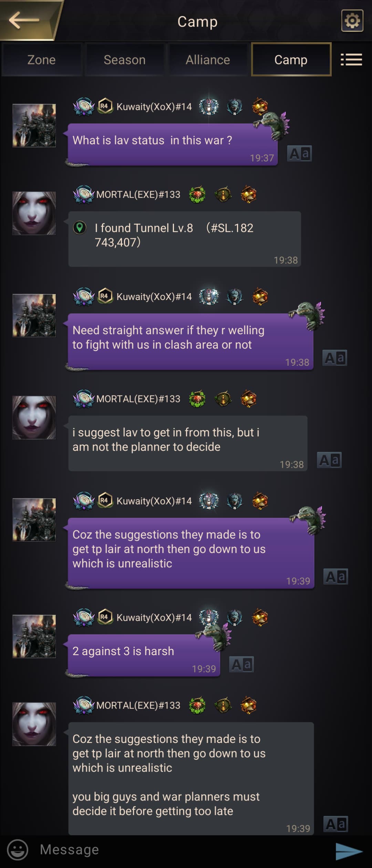Switch to the Zone tab
372x868 pixels.
[x=41, y=60]
